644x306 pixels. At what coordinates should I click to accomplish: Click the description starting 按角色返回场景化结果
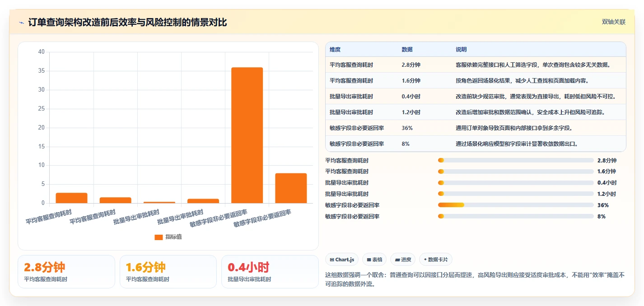(522, 80)
